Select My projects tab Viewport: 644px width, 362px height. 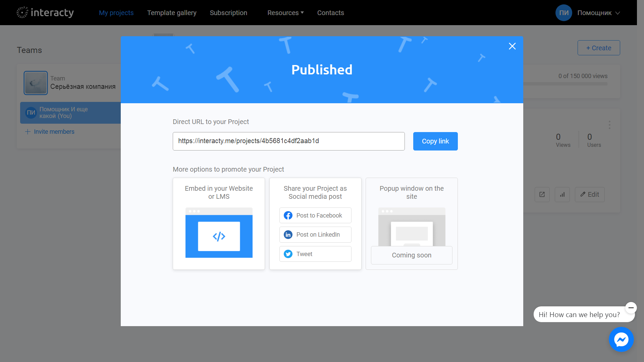click(116, 12)
